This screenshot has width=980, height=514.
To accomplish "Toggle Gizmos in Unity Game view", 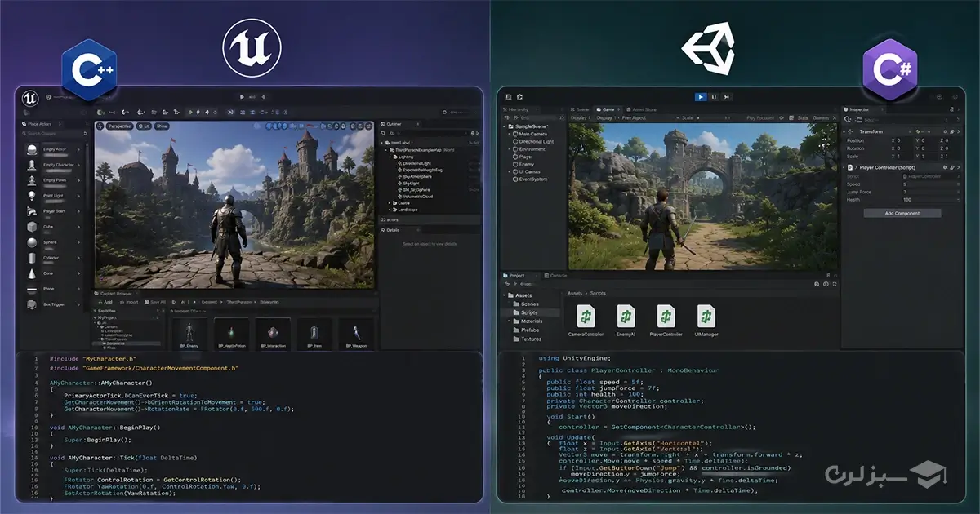I will (820, 118).
